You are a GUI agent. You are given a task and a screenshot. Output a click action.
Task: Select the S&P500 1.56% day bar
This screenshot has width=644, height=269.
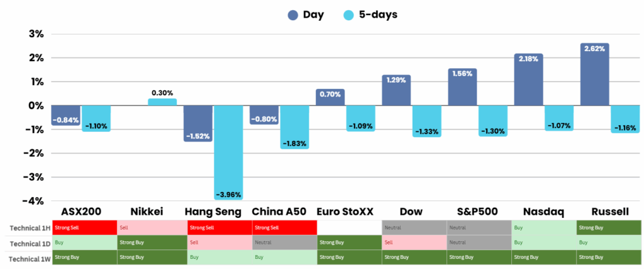click(462, 87)
